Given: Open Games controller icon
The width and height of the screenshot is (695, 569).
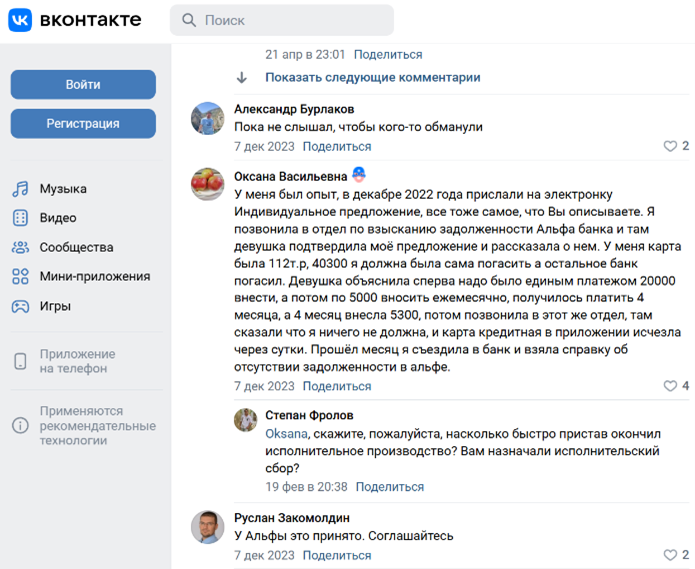Looking at the screenshot, I should coord(20,306).
